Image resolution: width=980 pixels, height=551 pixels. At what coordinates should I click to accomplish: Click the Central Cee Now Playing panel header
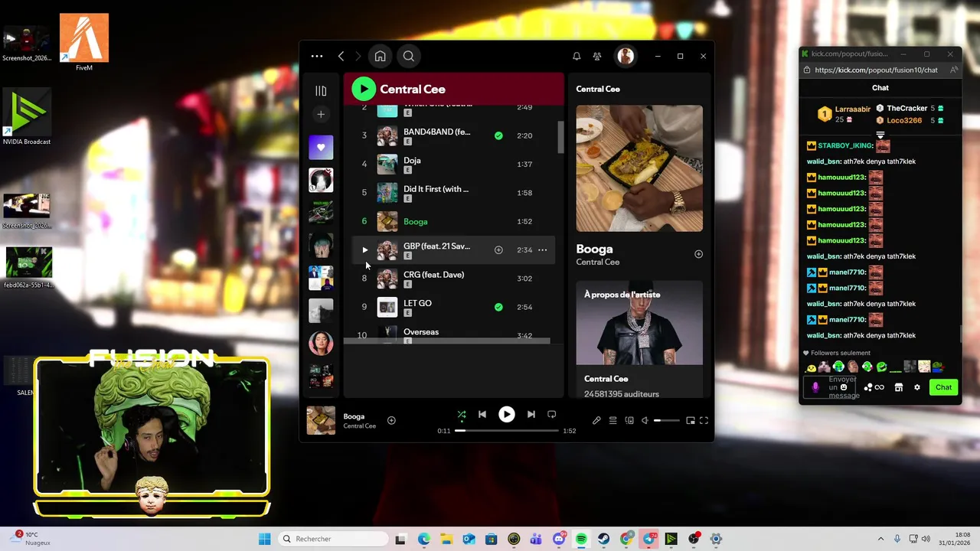pos(598,89)
